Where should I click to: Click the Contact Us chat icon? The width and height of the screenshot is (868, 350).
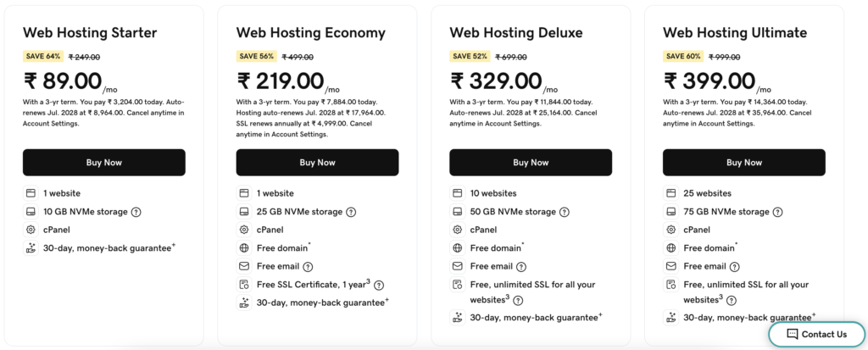pos(792,334)
